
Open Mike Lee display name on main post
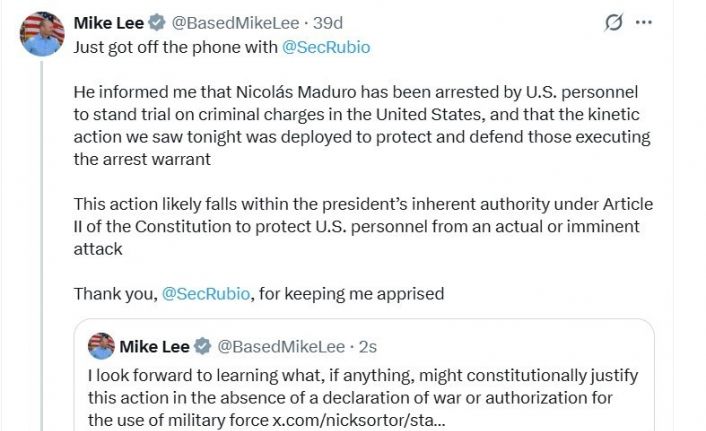108,22
